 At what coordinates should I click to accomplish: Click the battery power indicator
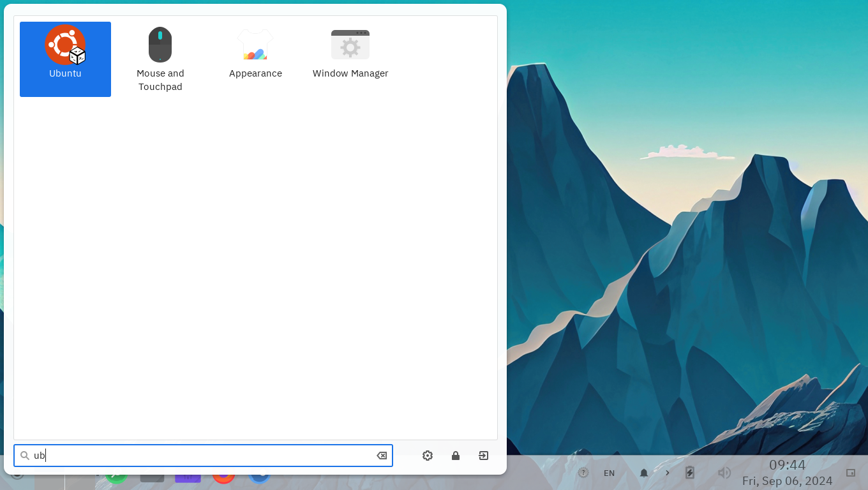coord(690,473)
